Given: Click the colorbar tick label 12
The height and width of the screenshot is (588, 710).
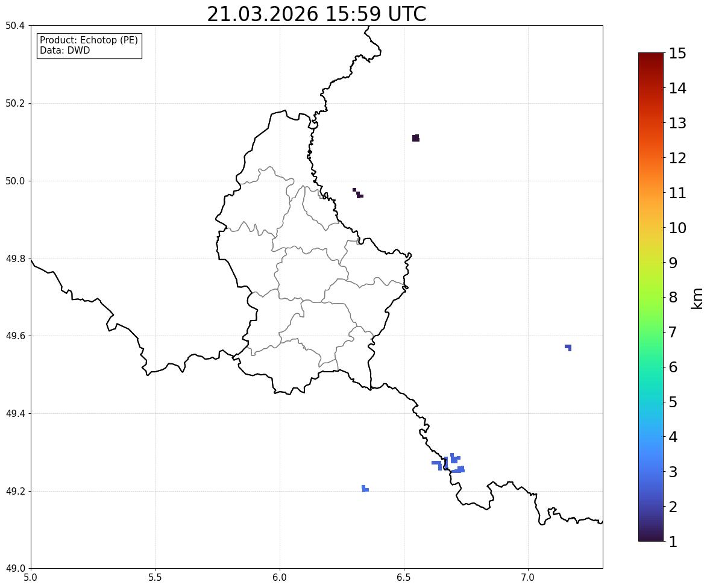Looking at the screenshot, I should (677, 158).
